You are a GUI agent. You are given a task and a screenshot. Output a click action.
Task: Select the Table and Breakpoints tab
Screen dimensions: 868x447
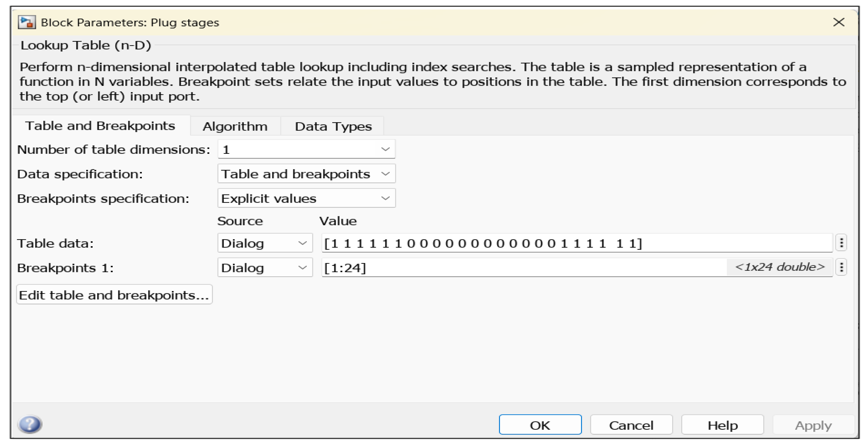tap(100, 126)
